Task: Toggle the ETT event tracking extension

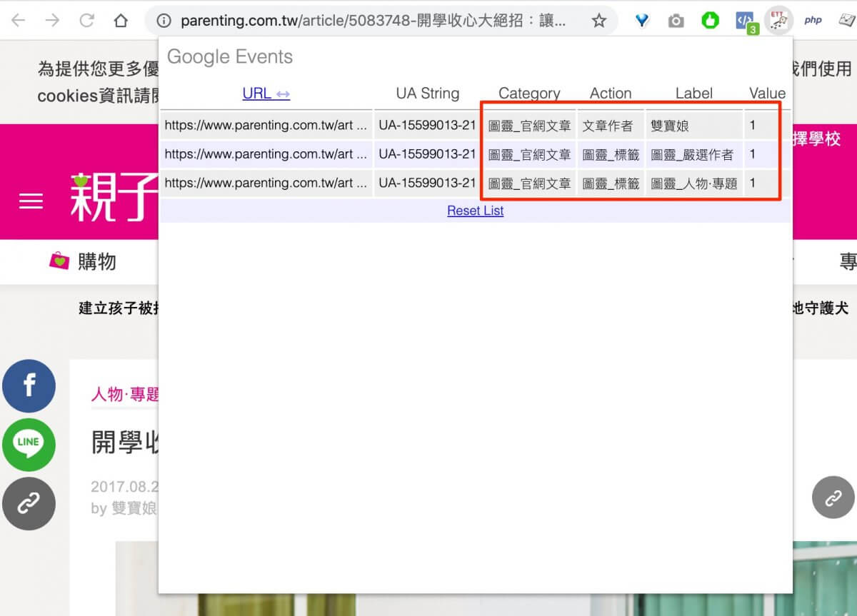Action: (778, 21)
